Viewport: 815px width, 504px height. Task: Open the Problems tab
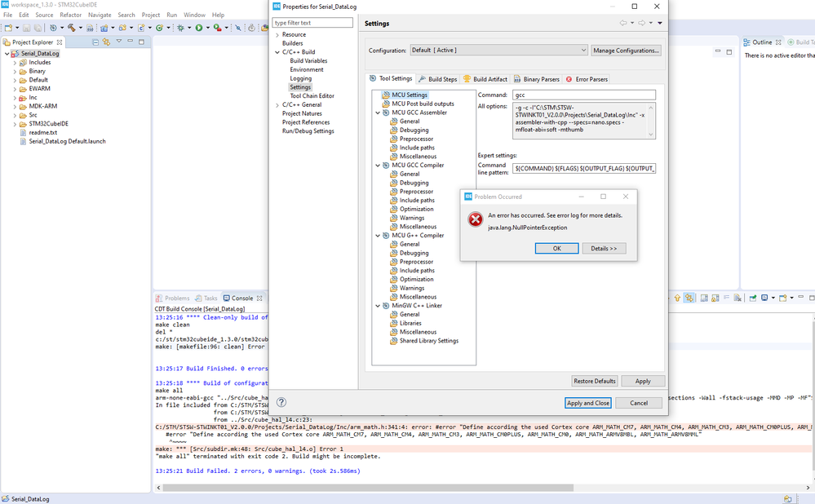[173, 298]
